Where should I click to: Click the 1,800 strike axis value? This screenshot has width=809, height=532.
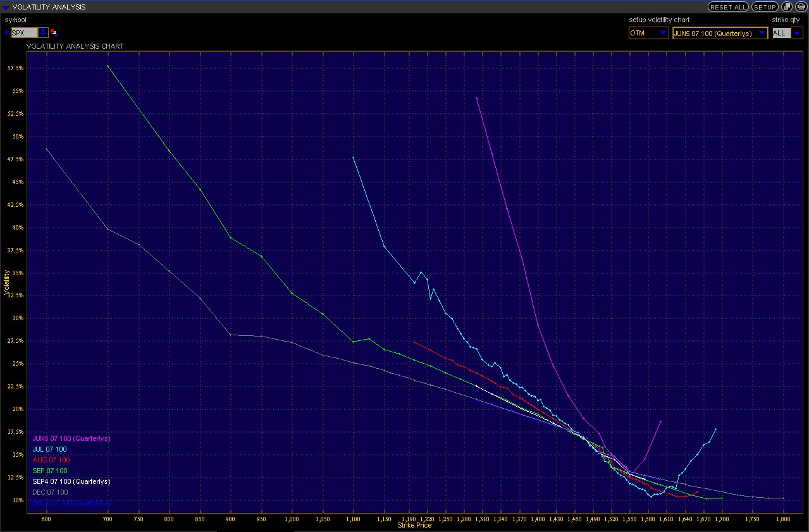click(x=783, y=519)
